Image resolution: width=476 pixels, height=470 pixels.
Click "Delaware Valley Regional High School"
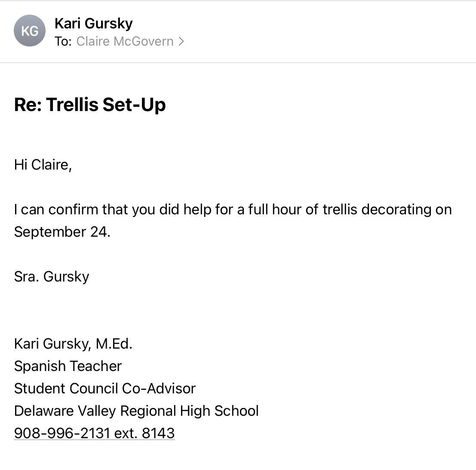(x=136, y=411)
